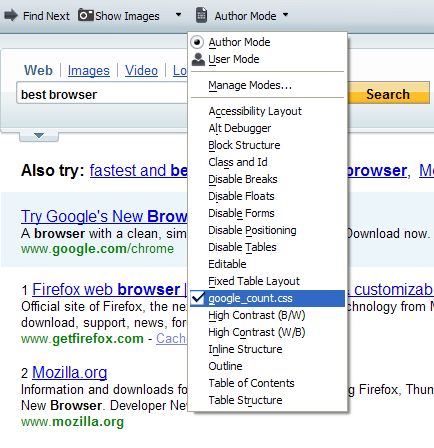Click the Author Mode page icon

pos(201,15)
